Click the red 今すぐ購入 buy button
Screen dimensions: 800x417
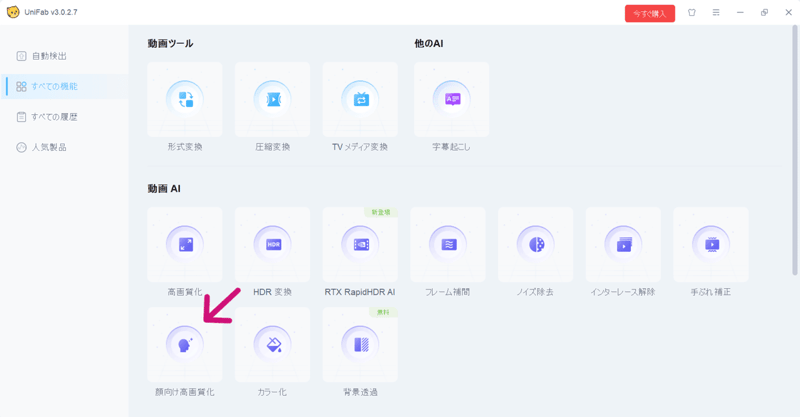(x=649, y=14)
